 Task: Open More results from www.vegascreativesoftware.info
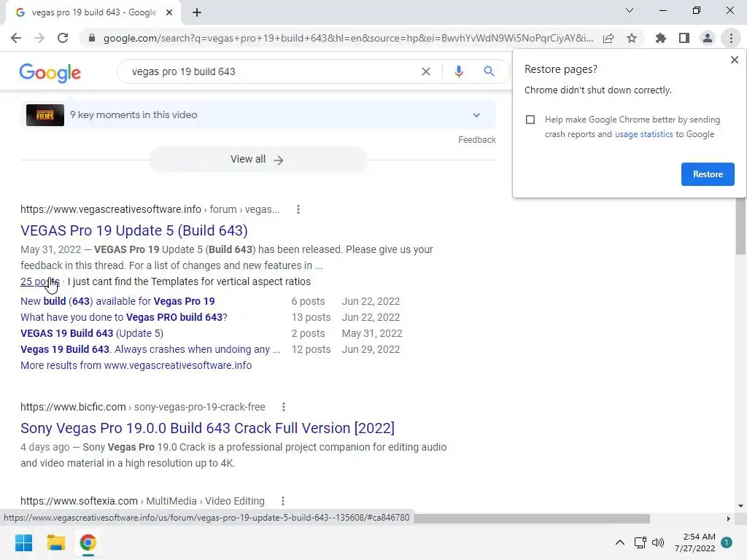(x=136, y=366)
